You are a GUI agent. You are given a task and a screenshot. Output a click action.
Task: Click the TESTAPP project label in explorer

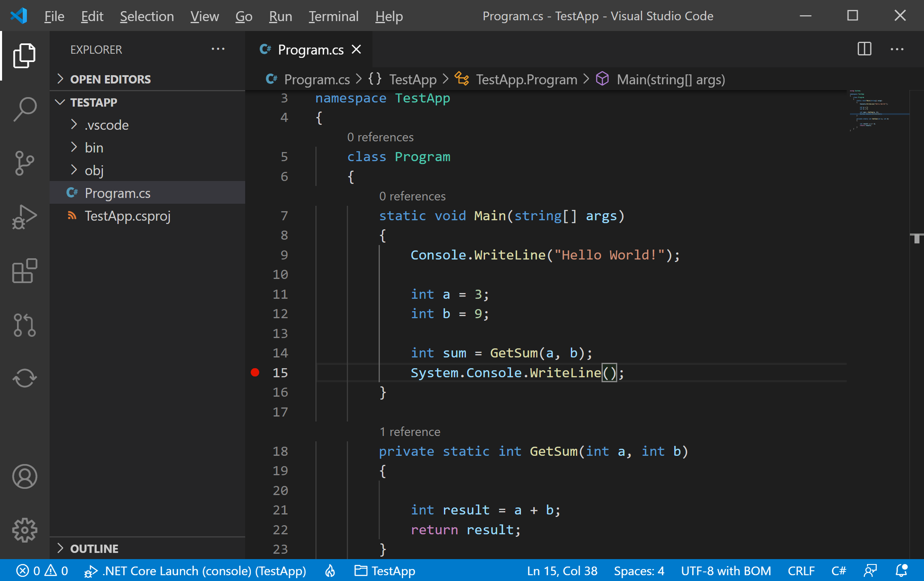94,102
